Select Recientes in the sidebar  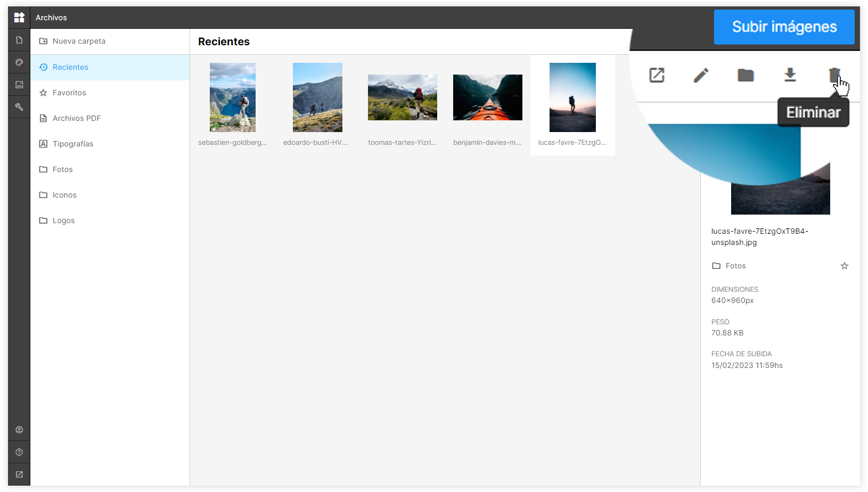pyautogui.click(x=110, y=67)
